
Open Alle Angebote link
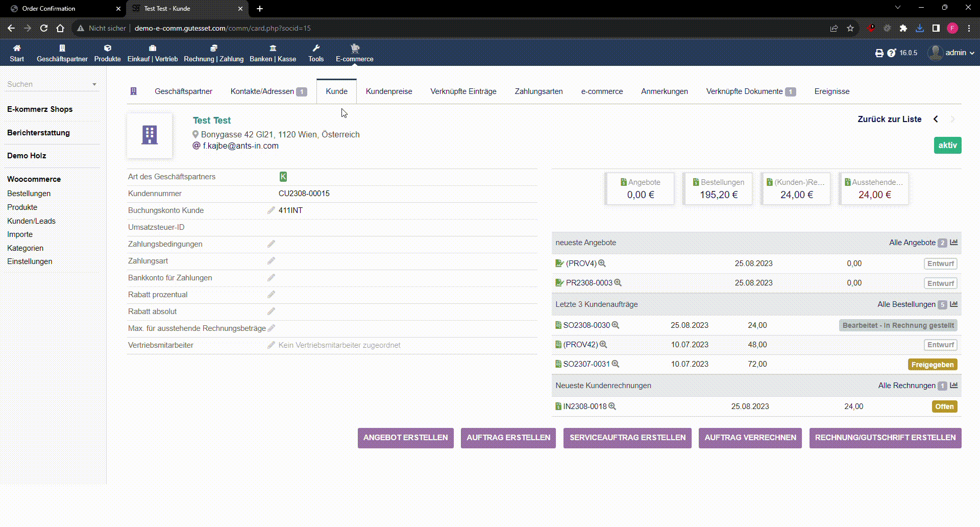[x=913, y=243]
